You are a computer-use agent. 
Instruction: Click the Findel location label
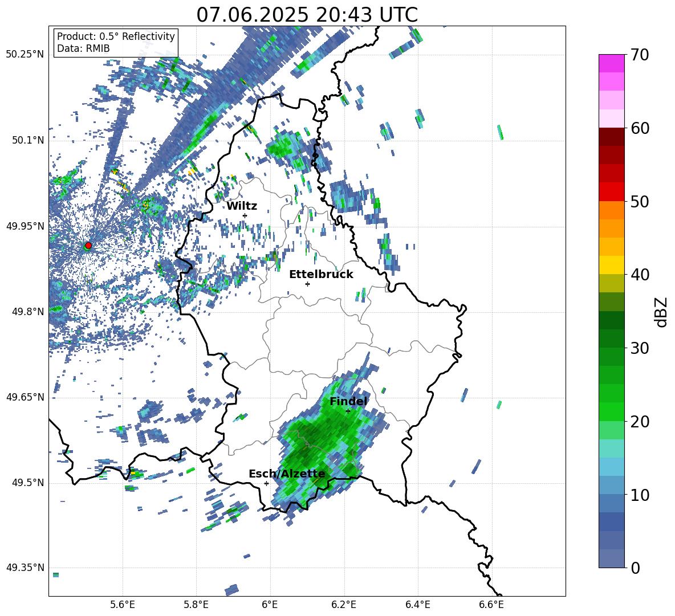coord(348,401)
